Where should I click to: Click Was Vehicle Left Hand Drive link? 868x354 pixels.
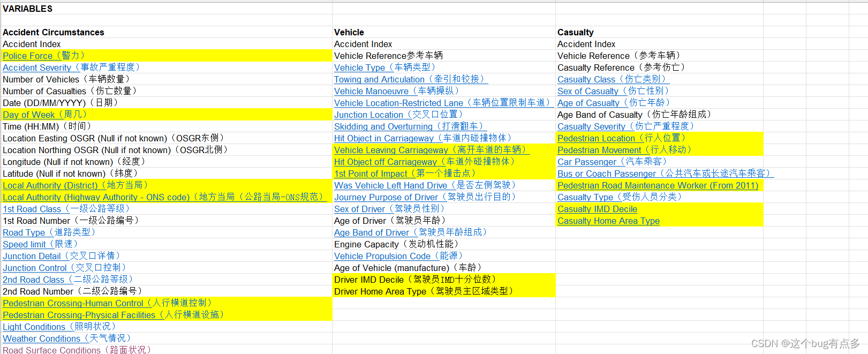[426, 185]
